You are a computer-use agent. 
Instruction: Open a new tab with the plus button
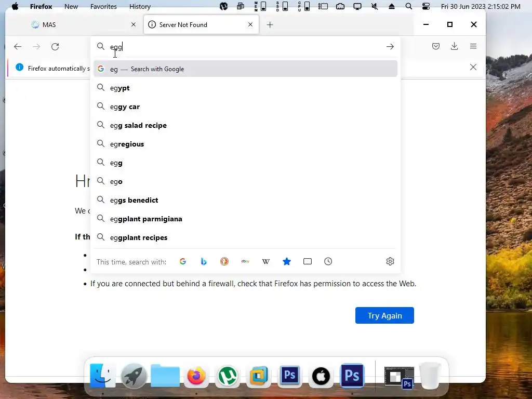point(270,25)
